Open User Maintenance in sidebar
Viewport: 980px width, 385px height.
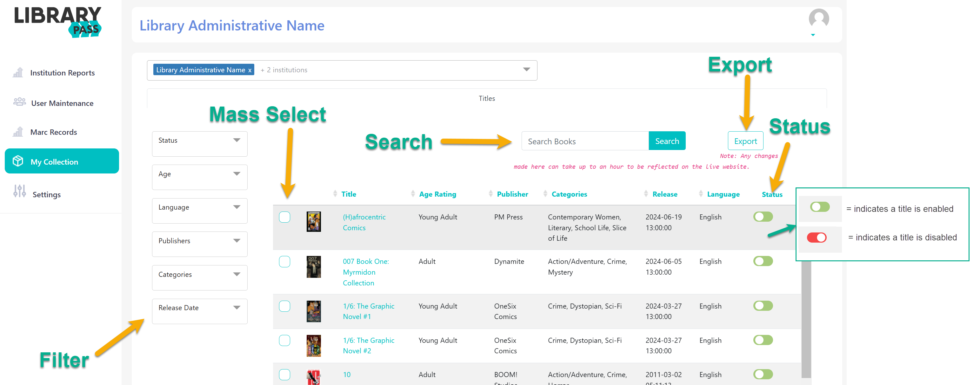62,103
